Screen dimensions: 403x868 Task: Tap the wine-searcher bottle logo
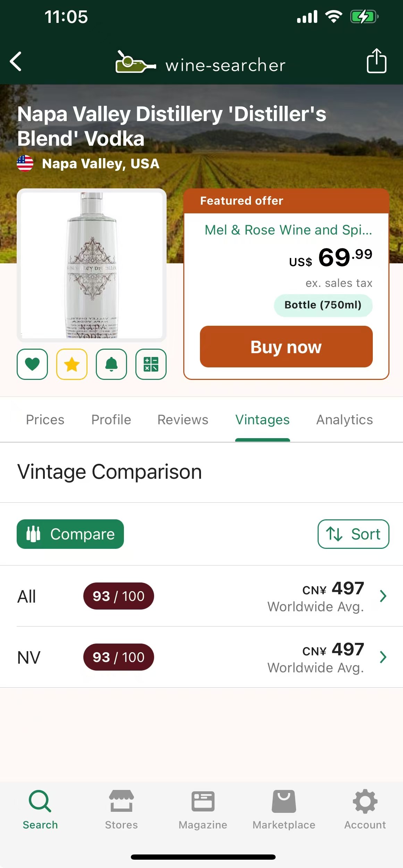135,63
